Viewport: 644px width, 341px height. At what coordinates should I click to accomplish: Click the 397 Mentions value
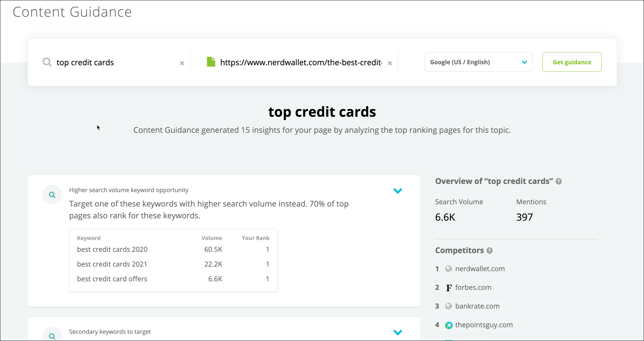(524, 217)
